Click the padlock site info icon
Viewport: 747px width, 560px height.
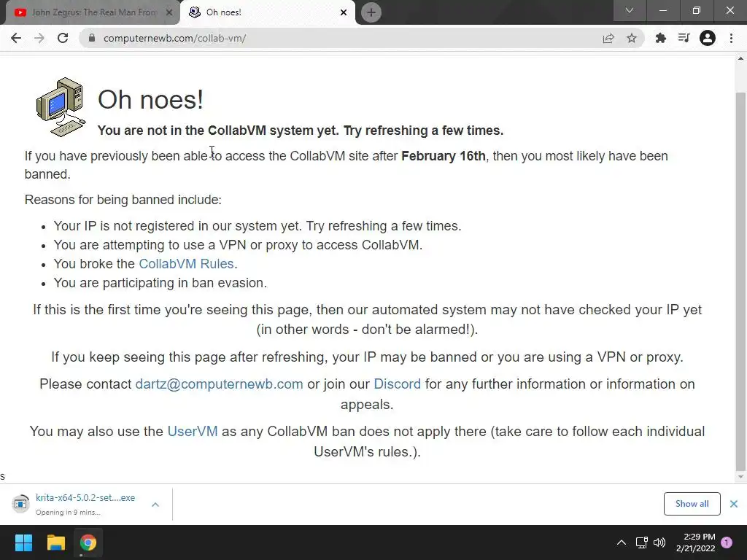tap(92, 38)
